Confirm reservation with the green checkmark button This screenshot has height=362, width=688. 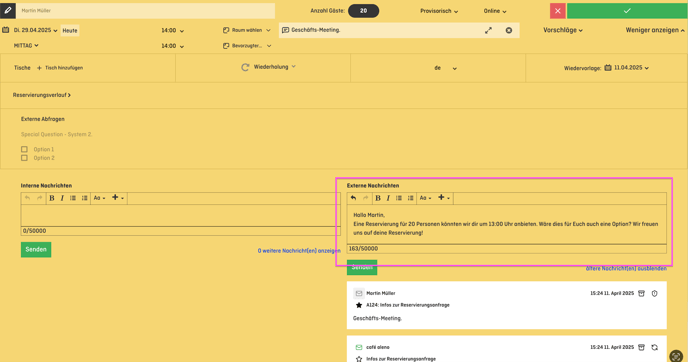click(627, 11)
